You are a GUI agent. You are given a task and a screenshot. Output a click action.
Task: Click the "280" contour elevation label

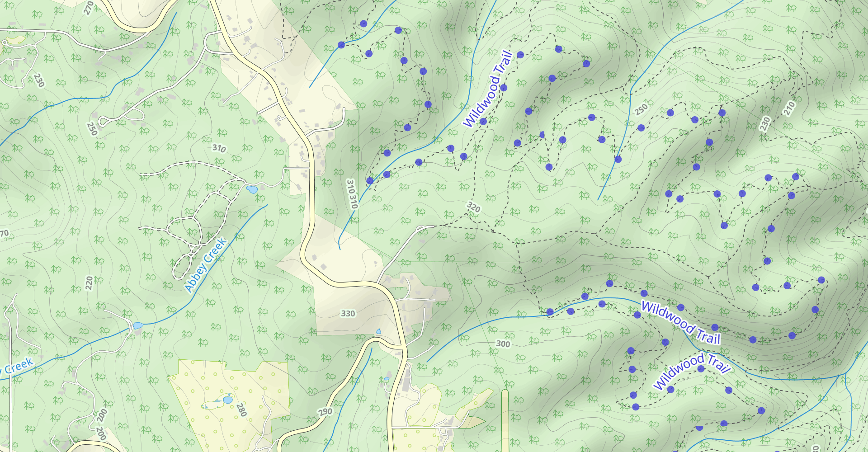tap(241, 410)
